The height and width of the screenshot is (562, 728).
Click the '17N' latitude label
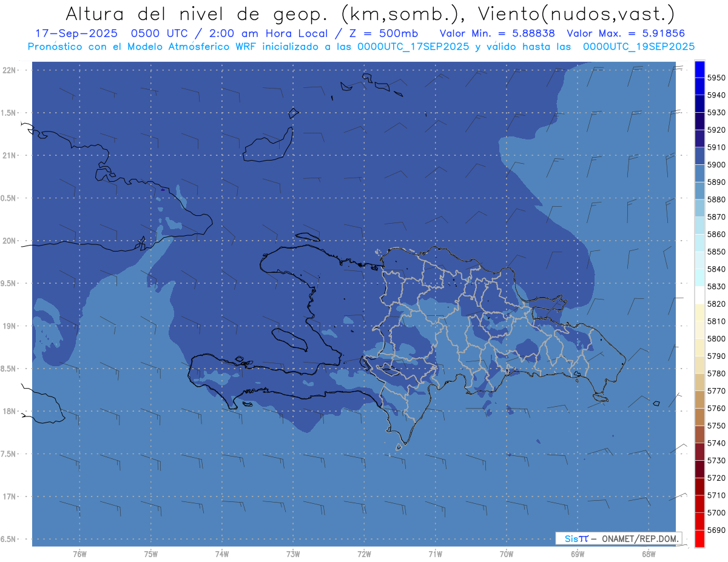coord(10,497)
